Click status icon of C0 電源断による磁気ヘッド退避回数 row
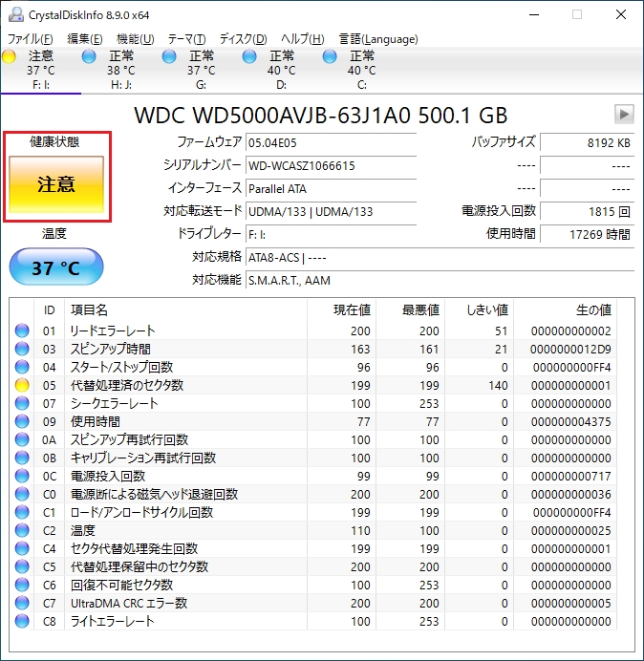Screen dimensions: 644x661 [22, 494]
